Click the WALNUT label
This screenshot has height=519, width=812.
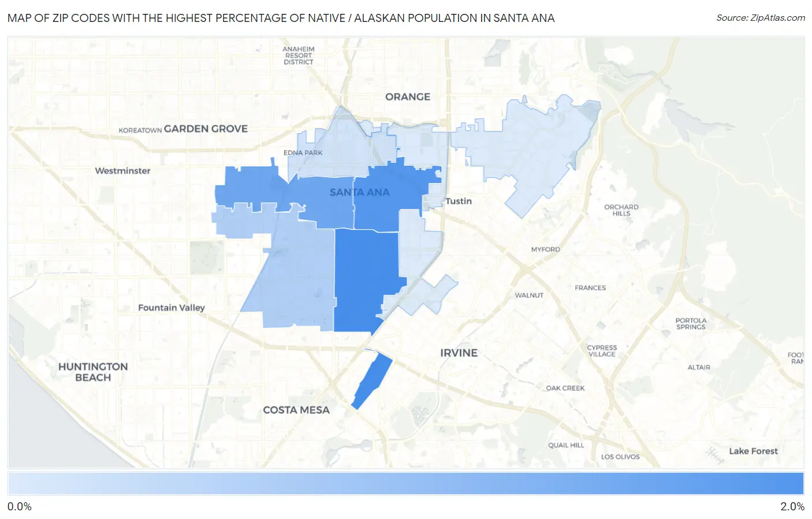[x=529, y=295]
